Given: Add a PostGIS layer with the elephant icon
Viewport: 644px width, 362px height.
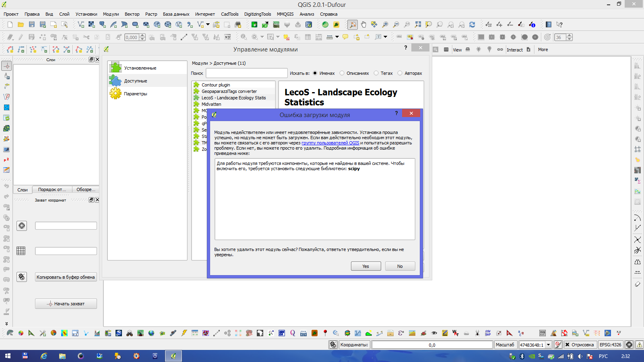Looking at the screenshot, I should 103,25.
